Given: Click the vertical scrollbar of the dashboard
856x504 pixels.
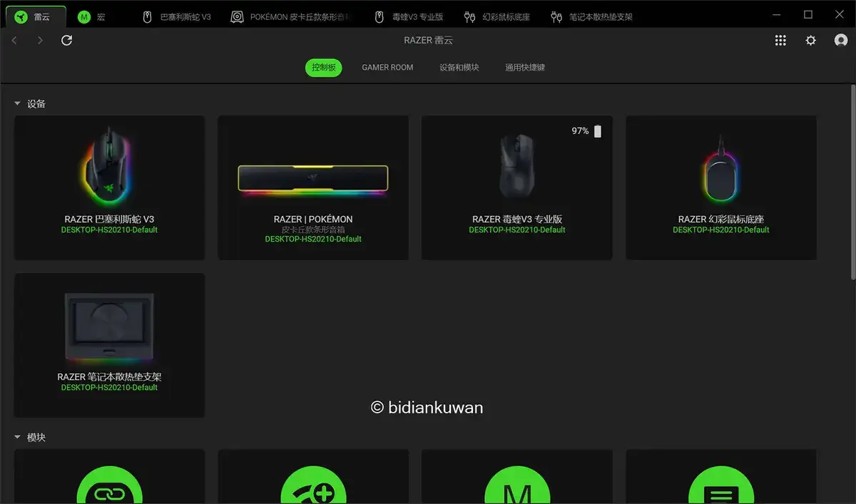Looking at the screenshot, I should tap(852, 182).
